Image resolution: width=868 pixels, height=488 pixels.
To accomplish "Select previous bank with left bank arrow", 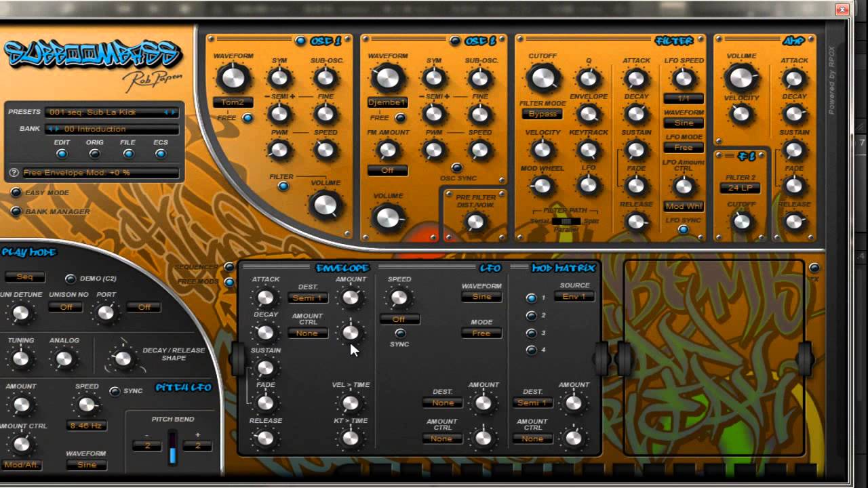I will [x=50, y=129].
